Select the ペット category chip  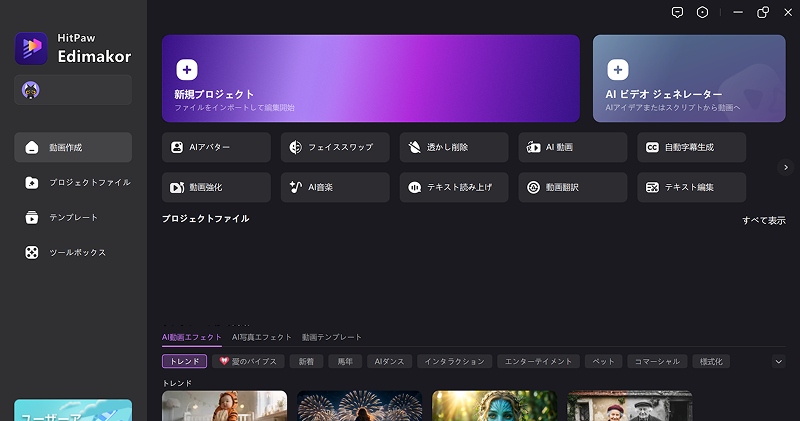[x=604, y=361]
